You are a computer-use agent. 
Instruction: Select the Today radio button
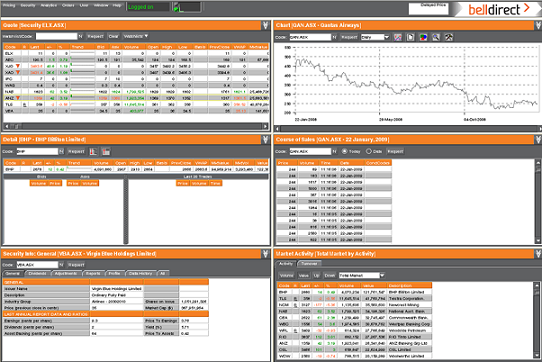(x=344, y=151)
